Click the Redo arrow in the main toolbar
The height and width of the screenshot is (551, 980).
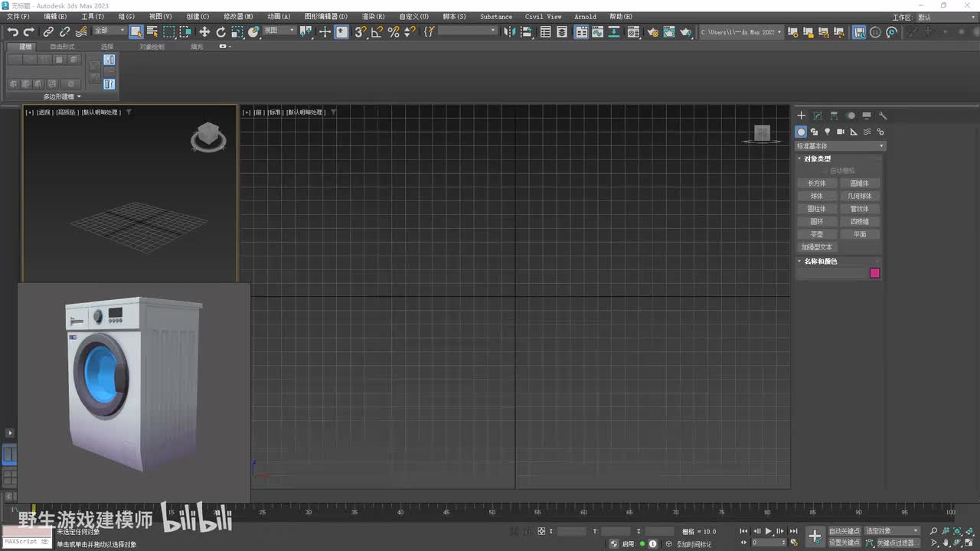coord(29,31)
